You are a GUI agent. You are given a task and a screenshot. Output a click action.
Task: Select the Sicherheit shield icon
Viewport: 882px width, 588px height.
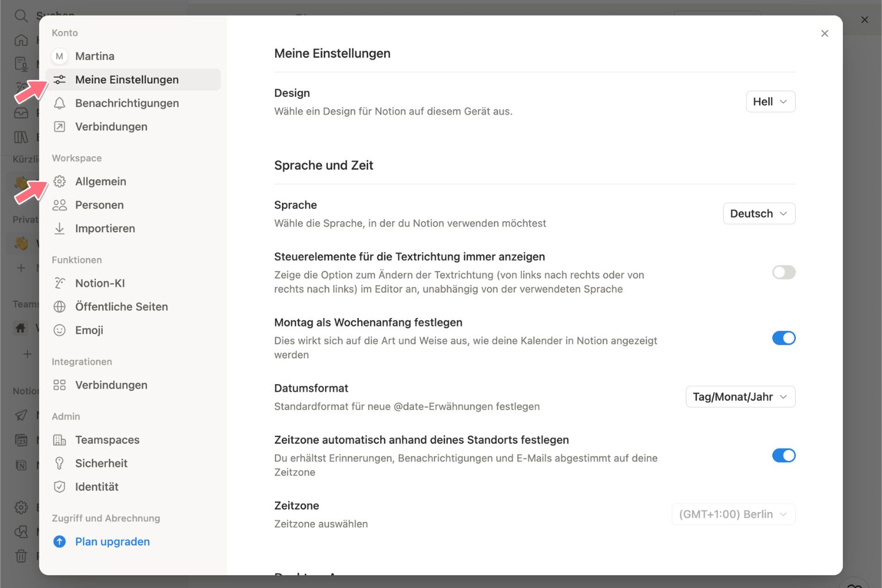pos(60,463)
